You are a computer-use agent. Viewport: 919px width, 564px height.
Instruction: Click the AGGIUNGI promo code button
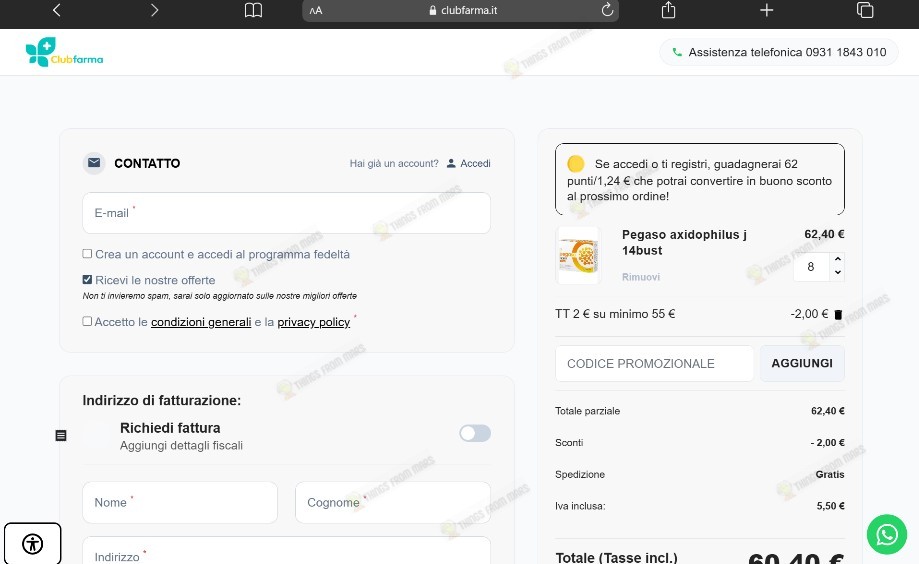click(x=802, y=363)
